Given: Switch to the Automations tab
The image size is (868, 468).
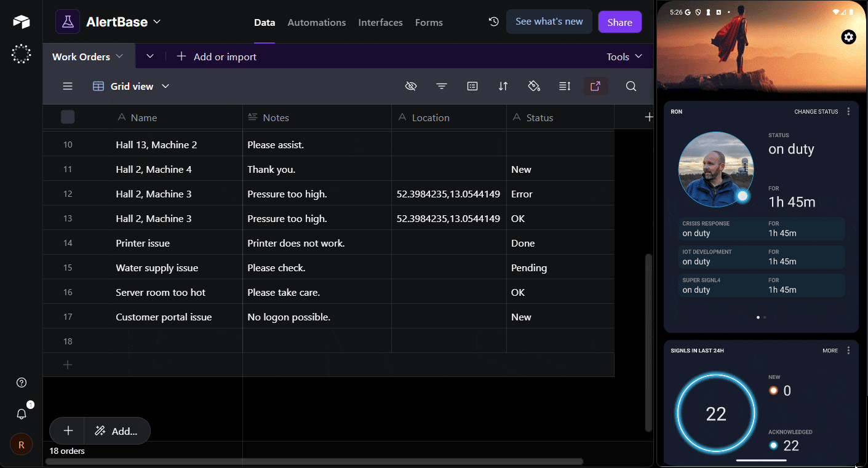Looking at the screenshot, I should click(x=317, y=22).
